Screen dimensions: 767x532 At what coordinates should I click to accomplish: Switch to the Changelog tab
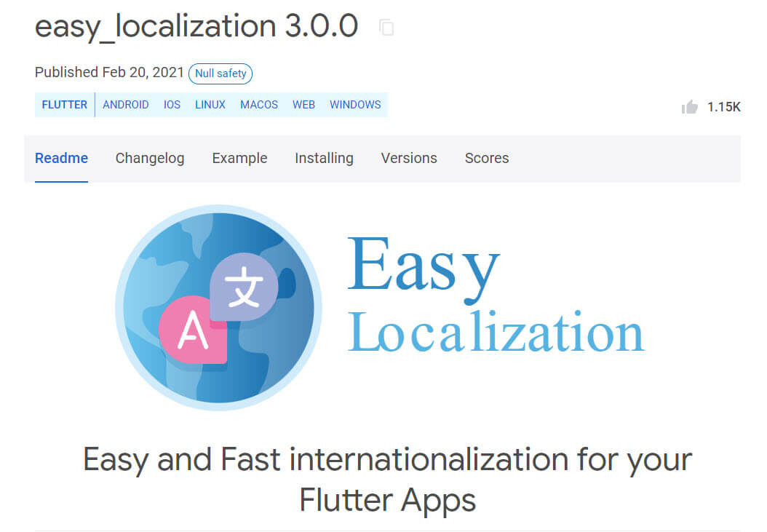(150, 158)
